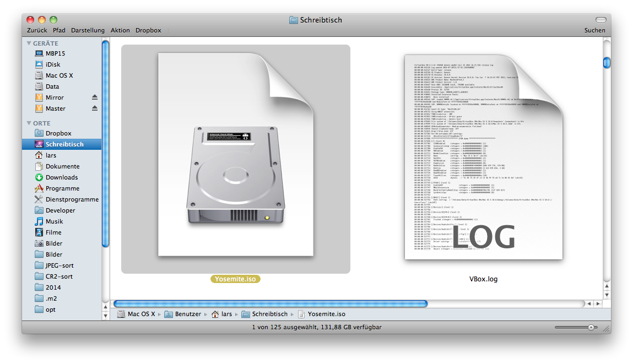Collapse the ORTE sidebar section
Viewport: 633px width, 364px height.
pos(29,123)
